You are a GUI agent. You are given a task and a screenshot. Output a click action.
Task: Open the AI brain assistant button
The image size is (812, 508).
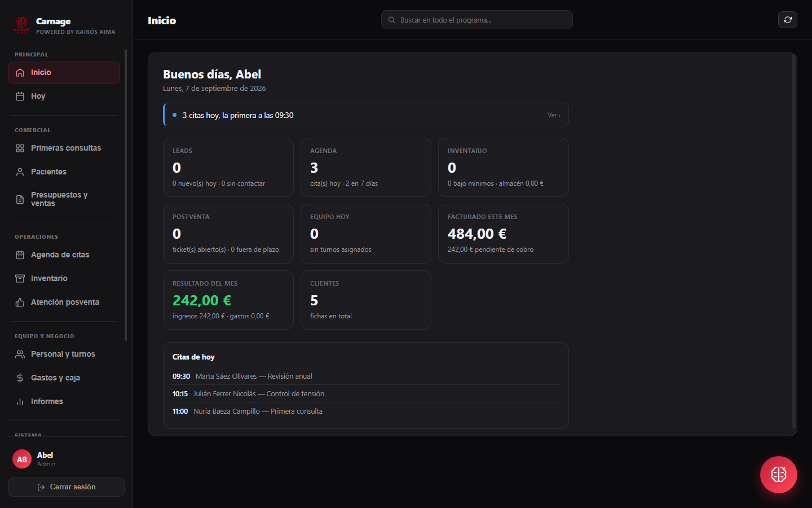pyautogui.click(x=779, y=475)
